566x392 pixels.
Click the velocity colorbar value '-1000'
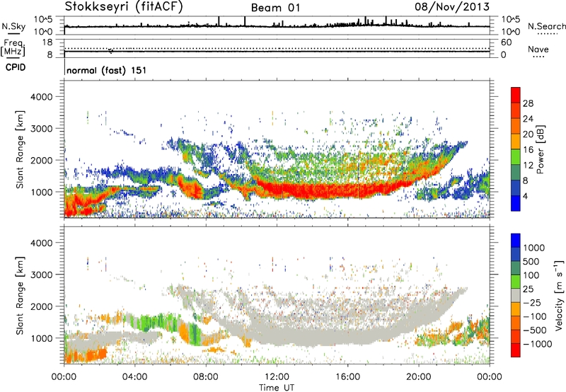coord(538,344)
